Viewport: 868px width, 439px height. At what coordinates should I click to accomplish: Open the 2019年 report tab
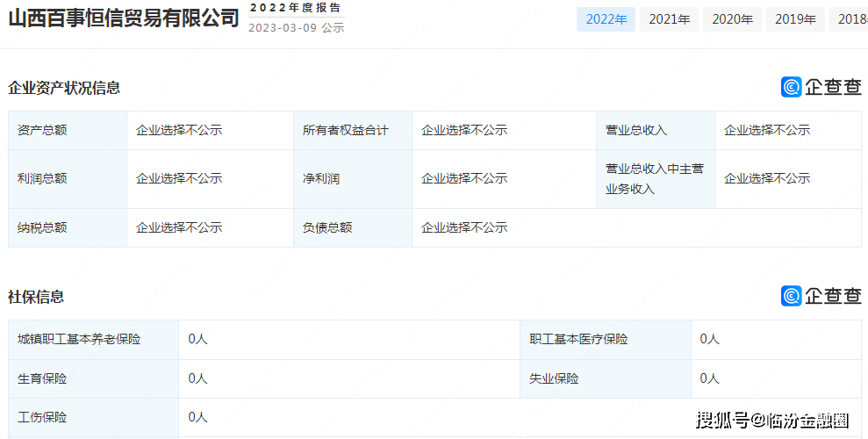click(x=795, y=19)
